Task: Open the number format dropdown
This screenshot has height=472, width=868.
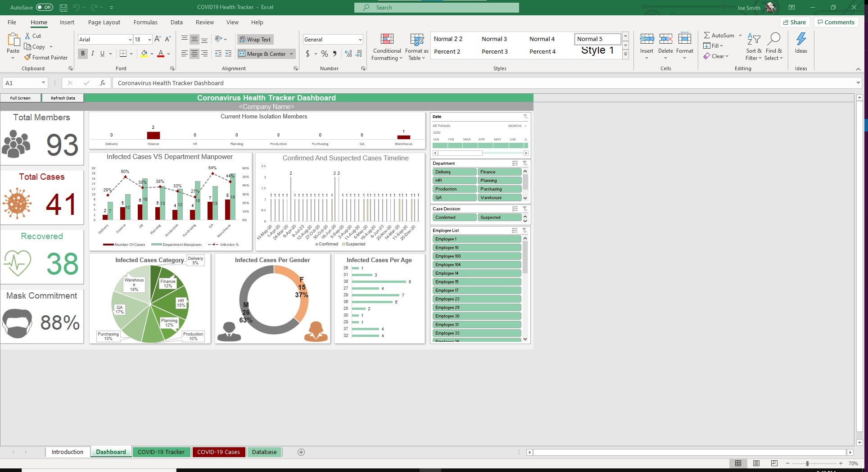Action: (x=360, y=40)
